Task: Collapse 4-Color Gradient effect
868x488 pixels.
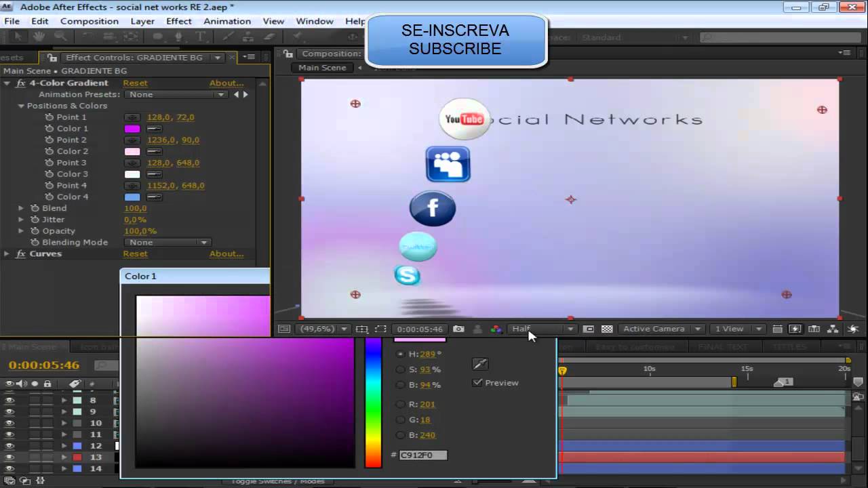Action: click(x=7, y=83)
